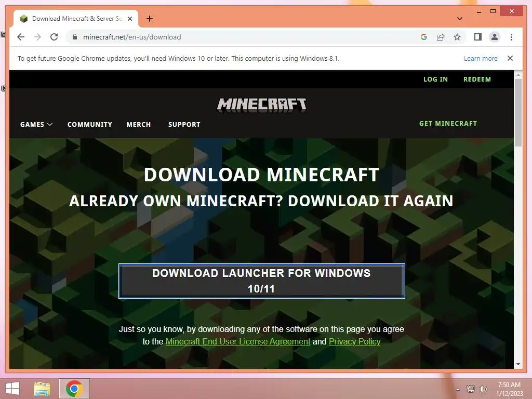Click the Google icon in address bar
Screen dimensions: 532x399
click(424, 37)
